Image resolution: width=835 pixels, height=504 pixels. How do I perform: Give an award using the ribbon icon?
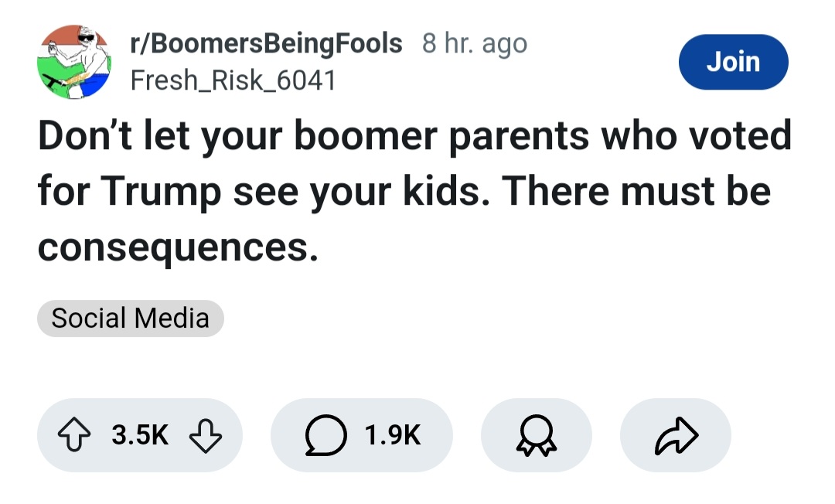tap(536, 435)
